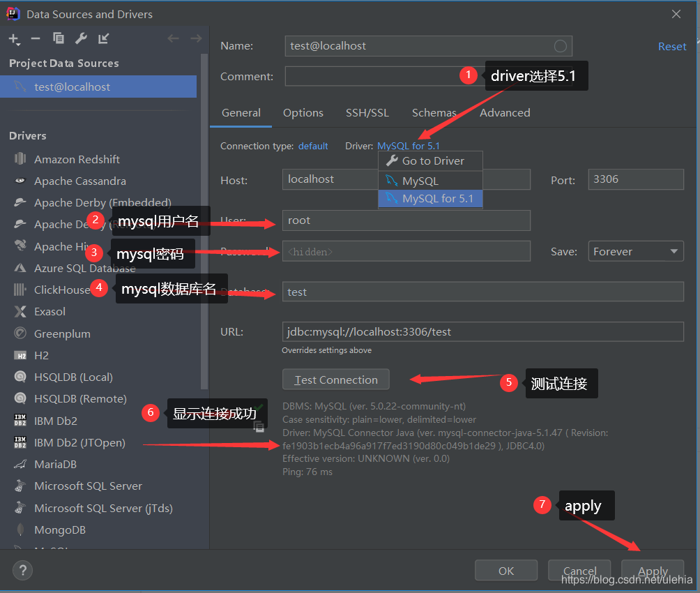Click the Name input field
The width and height of the screenshot is (700, 593).
tap(429, 46)
